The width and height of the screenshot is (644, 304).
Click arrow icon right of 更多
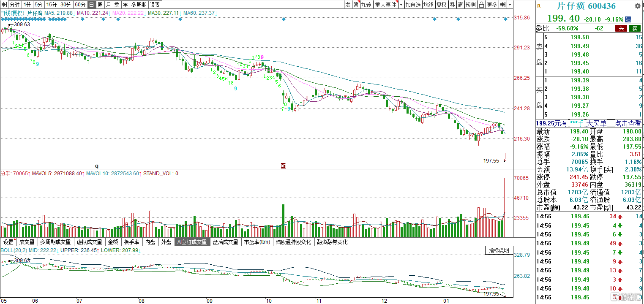(x=502, y=5)
